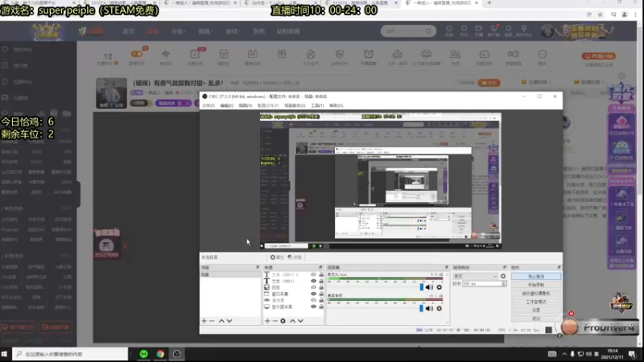The height and width of the screenshot is (362, 644).
Task: Open heart follow icon in website header
Action: [x=464, y=29]
